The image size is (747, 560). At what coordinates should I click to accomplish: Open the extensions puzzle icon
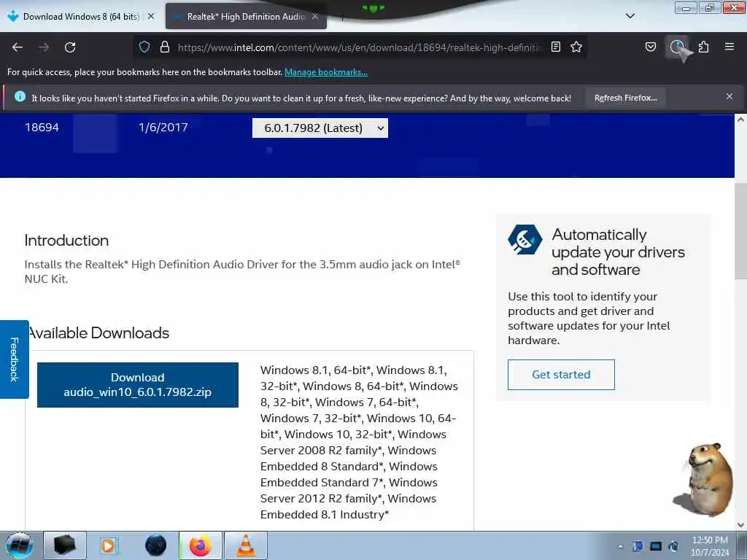point(704,47)
